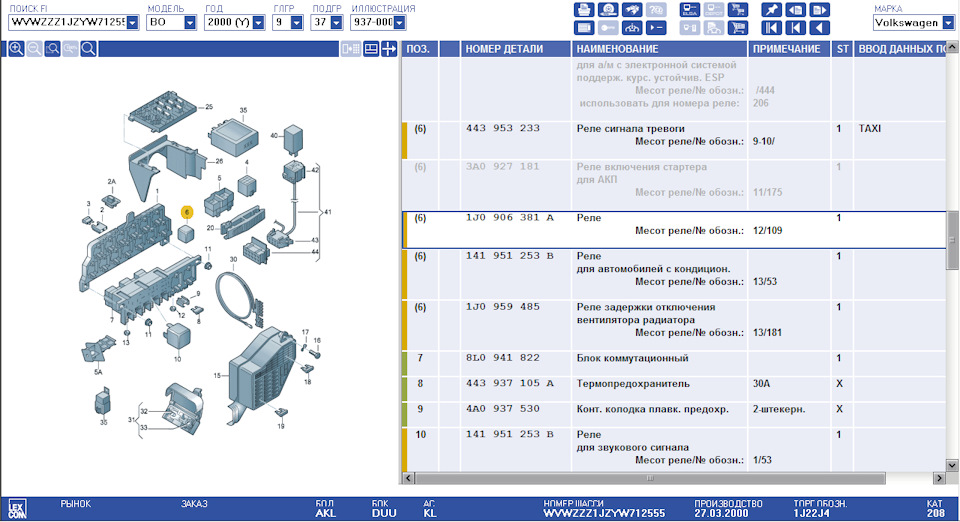960x522 pixels.
Task: Open the VIN search dropdown
Action: pos(132,23)
